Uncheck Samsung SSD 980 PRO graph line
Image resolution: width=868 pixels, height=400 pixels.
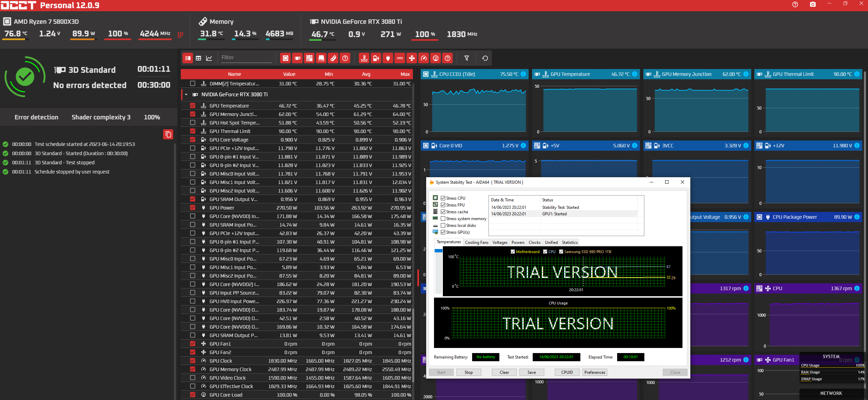coord(561,252)
